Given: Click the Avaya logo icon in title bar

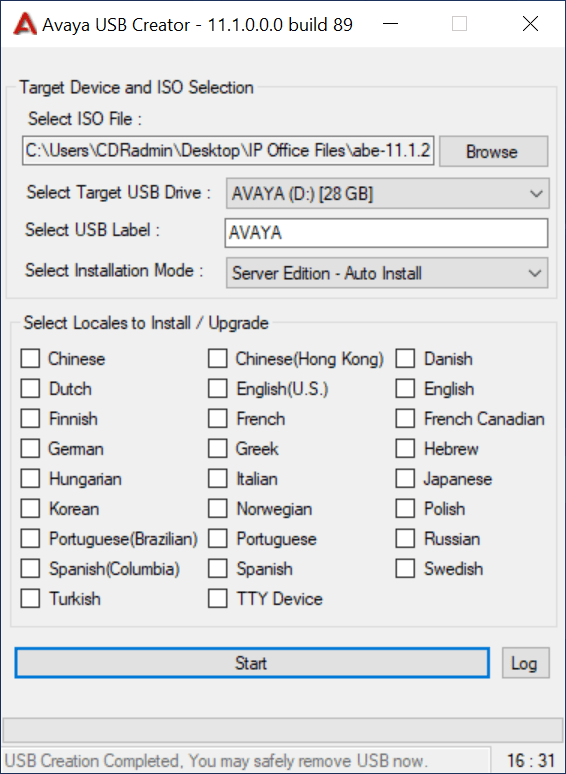Looking at the screenshot, I should point(25,24).
